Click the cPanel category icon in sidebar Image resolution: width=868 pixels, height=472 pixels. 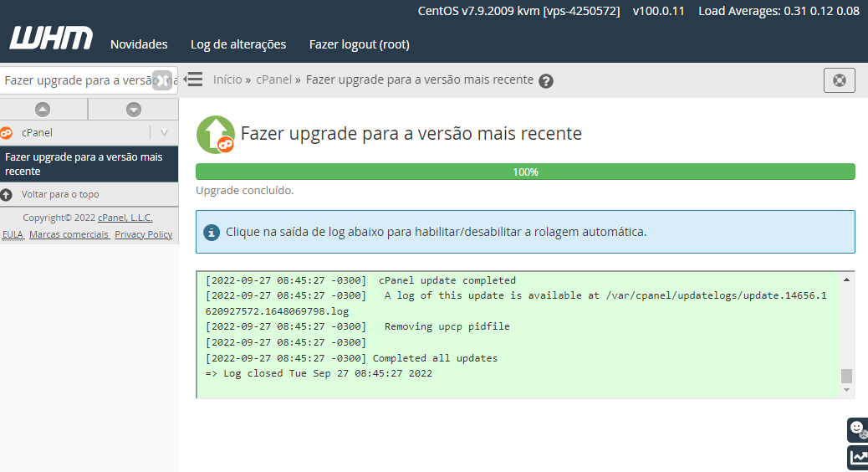[6, 133]
